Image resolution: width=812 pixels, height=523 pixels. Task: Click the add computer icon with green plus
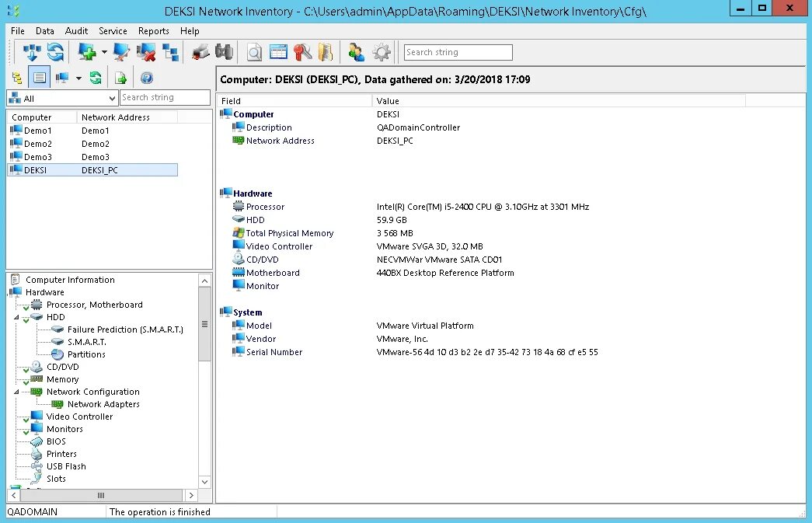pyautogui.click(x=86, y=52)
